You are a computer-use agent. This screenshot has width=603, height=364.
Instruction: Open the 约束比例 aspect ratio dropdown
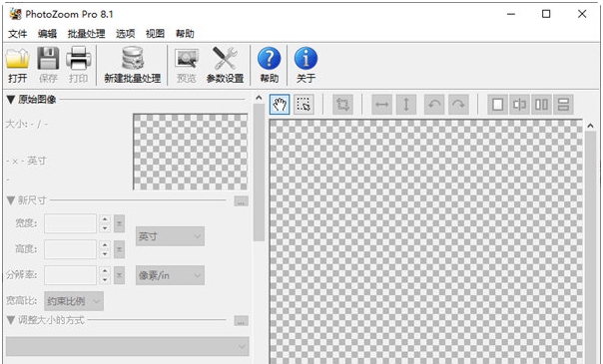[x=74, y=301]
